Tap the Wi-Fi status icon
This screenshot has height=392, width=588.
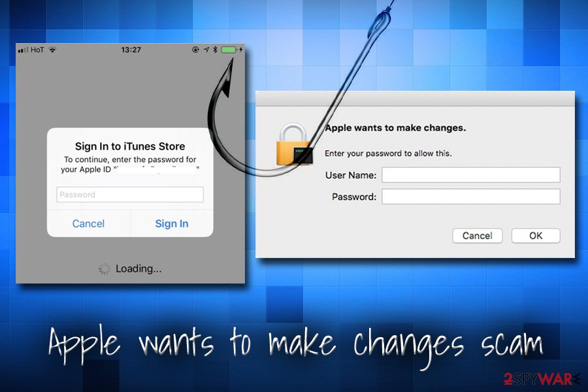click(53, 50)
